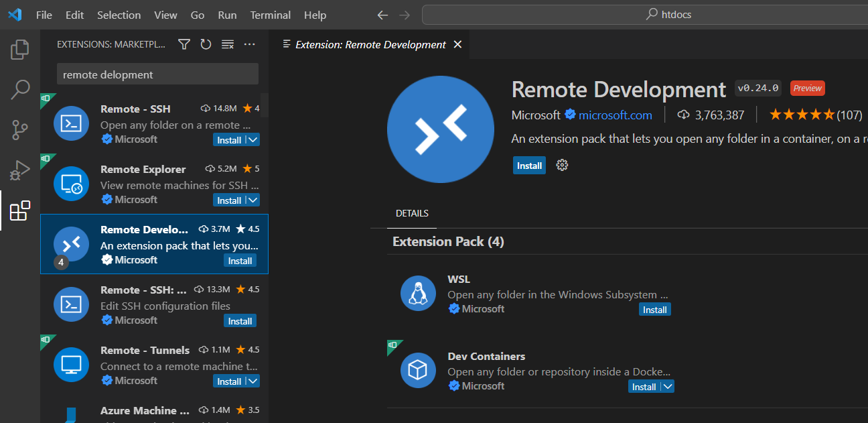This screenshot has height=423, width=868.
Task: Clear extensions search results icon
Action: [228, 44]
